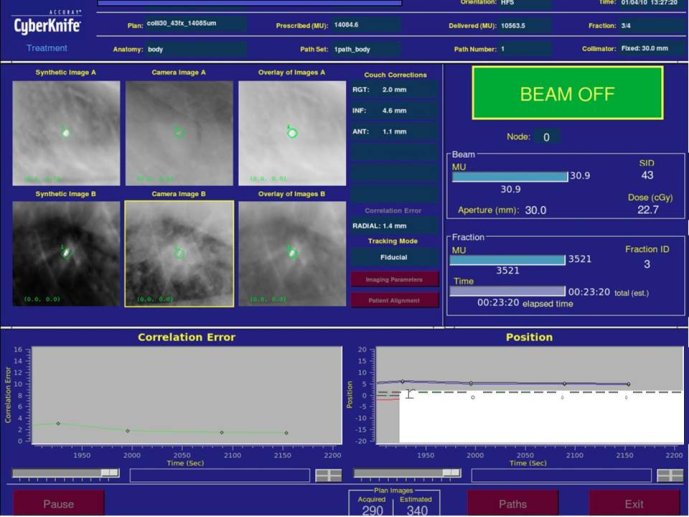This screenshot has width=689, height=517.
Task: Click the CyberKnife logo
Action: 47,25
